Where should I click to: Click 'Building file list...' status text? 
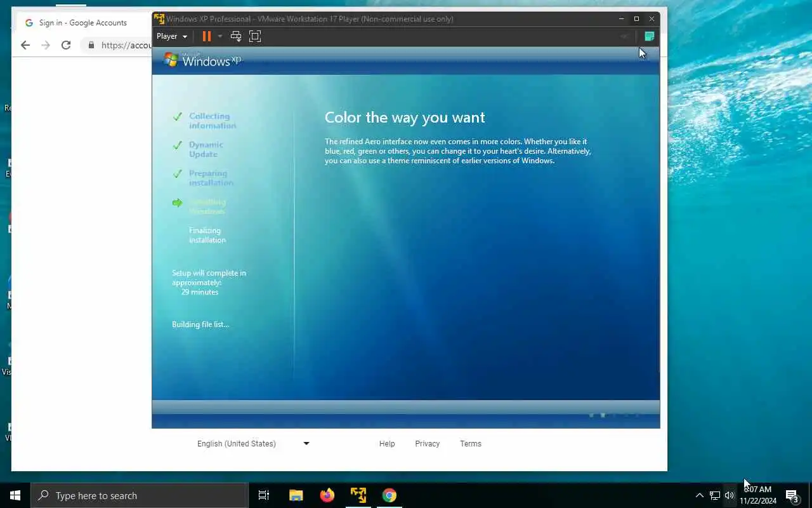tap(200, 324)
